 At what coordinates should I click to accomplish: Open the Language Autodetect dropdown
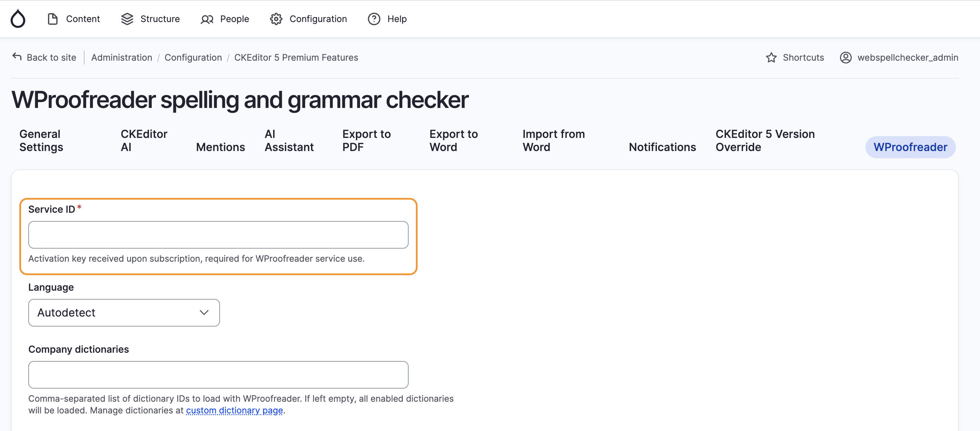[x=124, y=312]
